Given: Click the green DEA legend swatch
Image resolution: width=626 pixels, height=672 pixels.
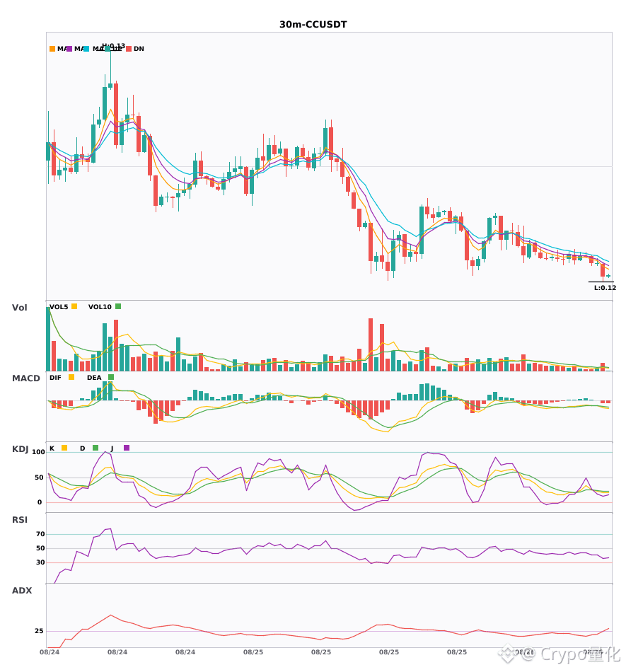Looking at the screenshot, I should [111, 377].
